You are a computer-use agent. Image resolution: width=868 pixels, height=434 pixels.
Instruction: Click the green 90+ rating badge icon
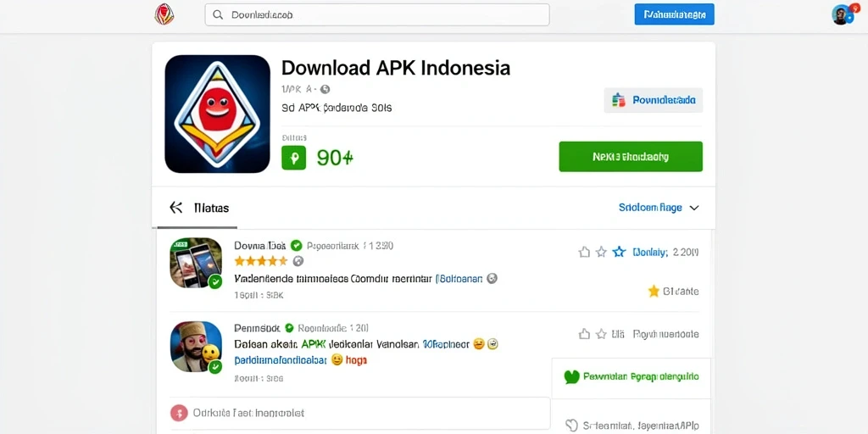[x=294, y=158]
